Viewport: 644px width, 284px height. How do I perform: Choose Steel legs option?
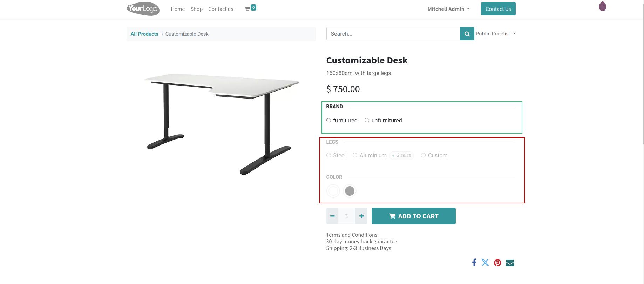pos(328,155)
